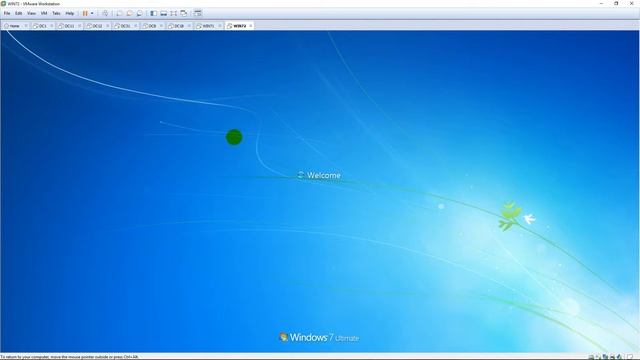Close the WIN71 tab

pos(220,26)
